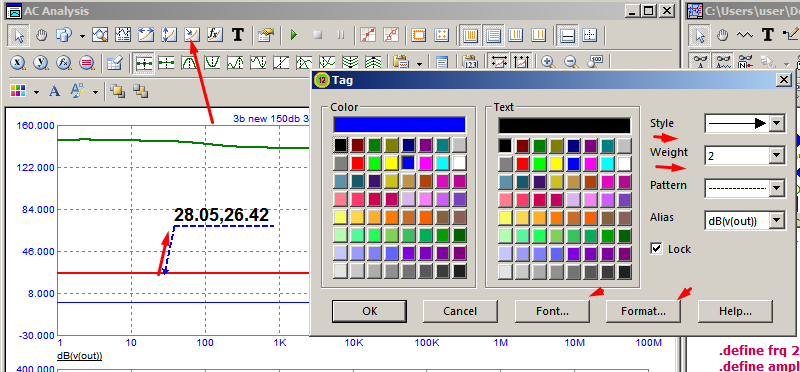Open numeric output table icon

click(x=114, y=63)
